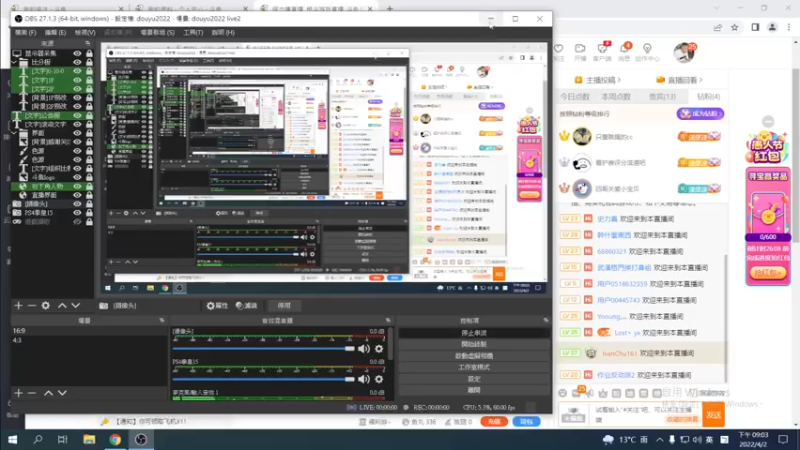Toggle visibility of 直播界面 source
Viewport: 800px width, 450px height.
click(77, 195)
